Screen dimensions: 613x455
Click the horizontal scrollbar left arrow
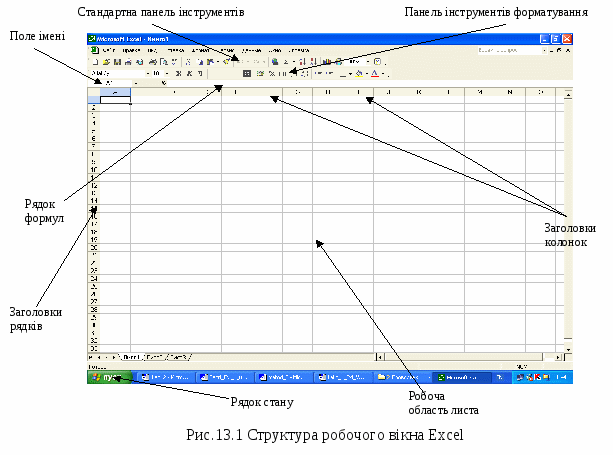(379, 357)
